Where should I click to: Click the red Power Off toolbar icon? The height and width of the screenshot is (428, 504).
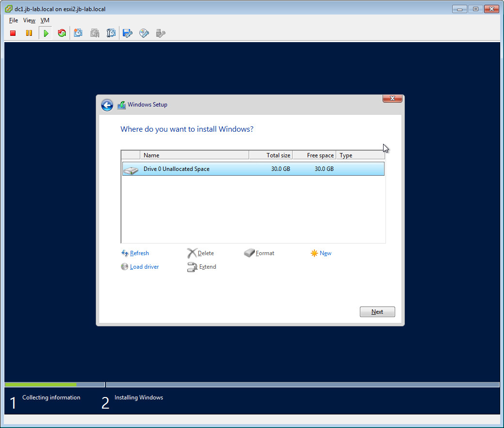[x=13, y=33]
